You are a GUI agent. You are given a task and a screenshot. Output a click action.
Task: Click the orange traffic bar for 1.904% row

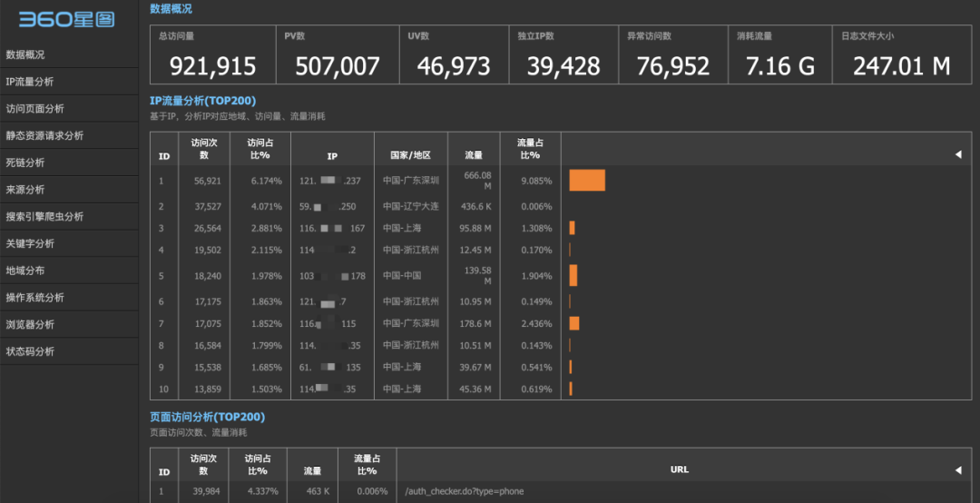573,275
